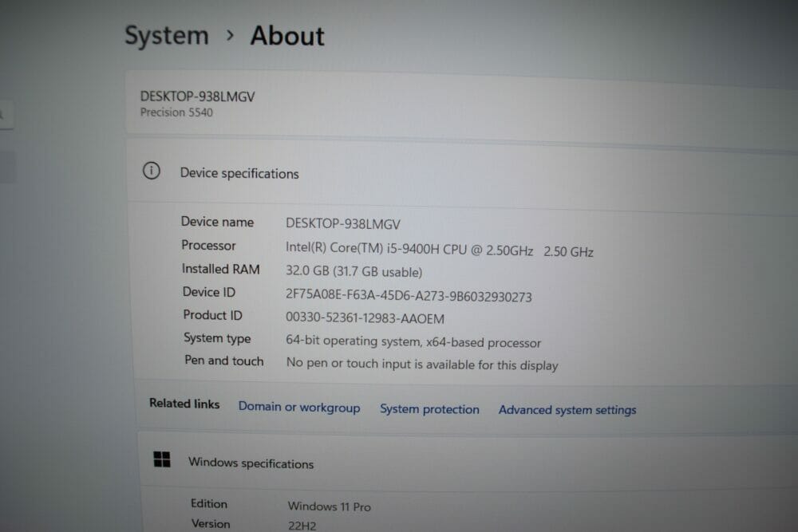This screenshot has width=798, height=532.
Task: Click the About breadcrumb title
Action: coord(287,36)
